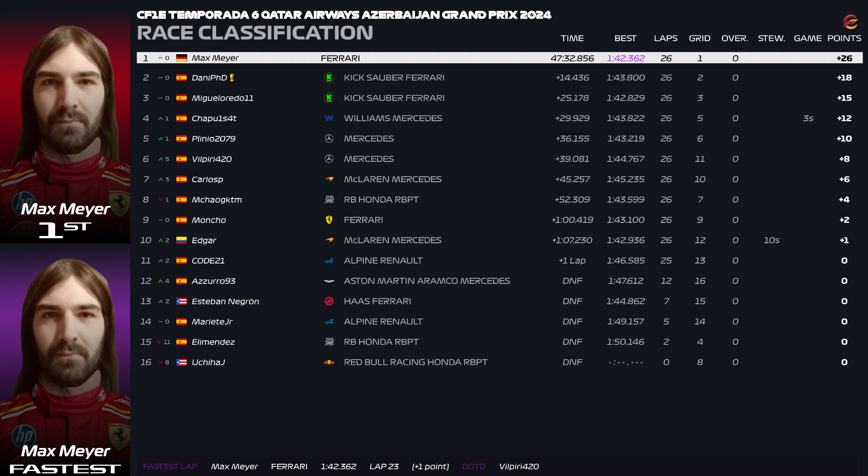Click Max Meyer's purple fastest lap time

point(626,58)
